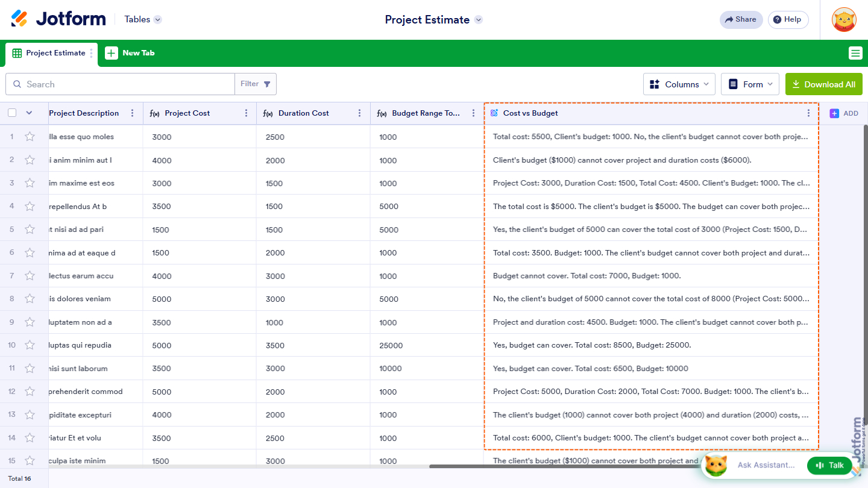
Task: Click the assistant cat avatar icon
Action: click(716, 465)
